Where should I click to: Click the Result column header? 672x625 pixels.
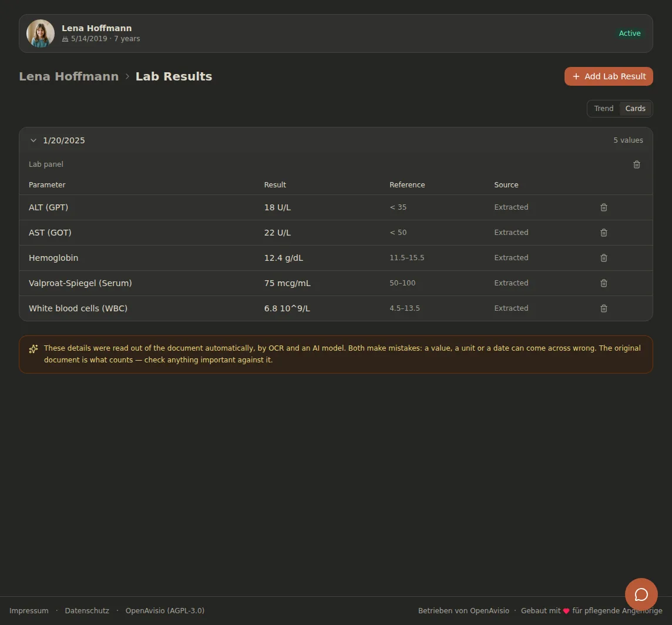275,185
